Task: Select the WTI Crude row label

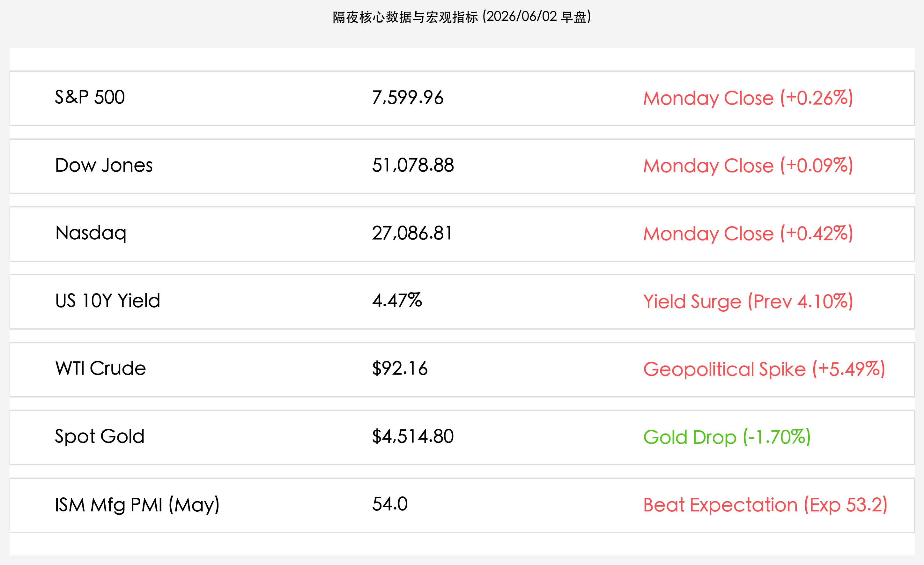Action: point(100,369)
